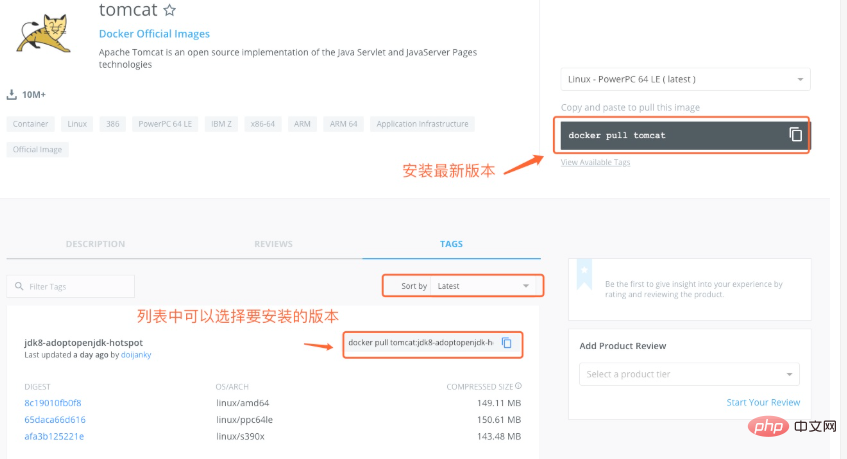The height and width of the screenshot is (459, 847).
Task: Select the x86-64 tag chip
Action: 263,124
